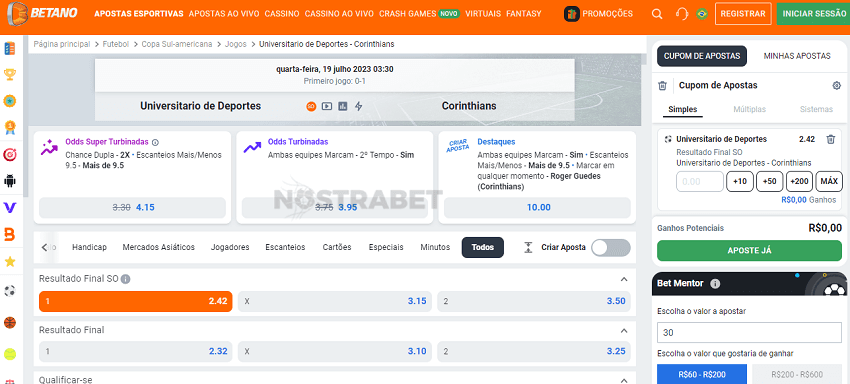
Task: Open favorites star sidebar icon
Action: [x=10, y=262]
